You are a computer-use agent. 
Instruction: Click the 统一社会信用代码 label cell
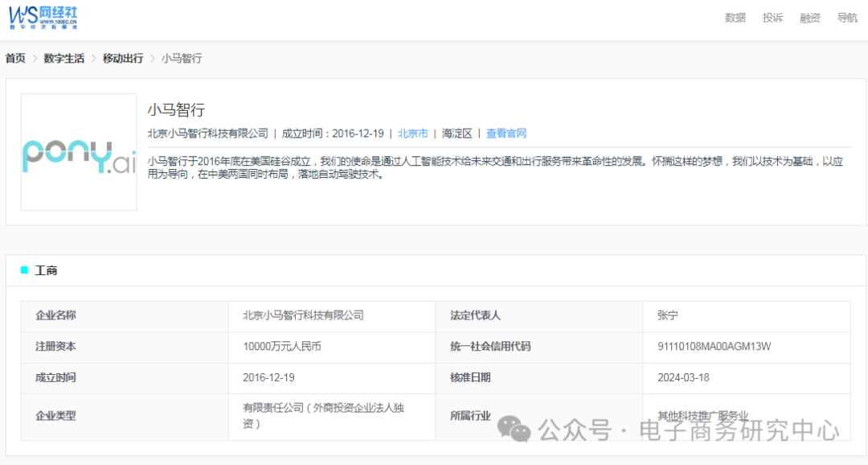pos(539,347)
